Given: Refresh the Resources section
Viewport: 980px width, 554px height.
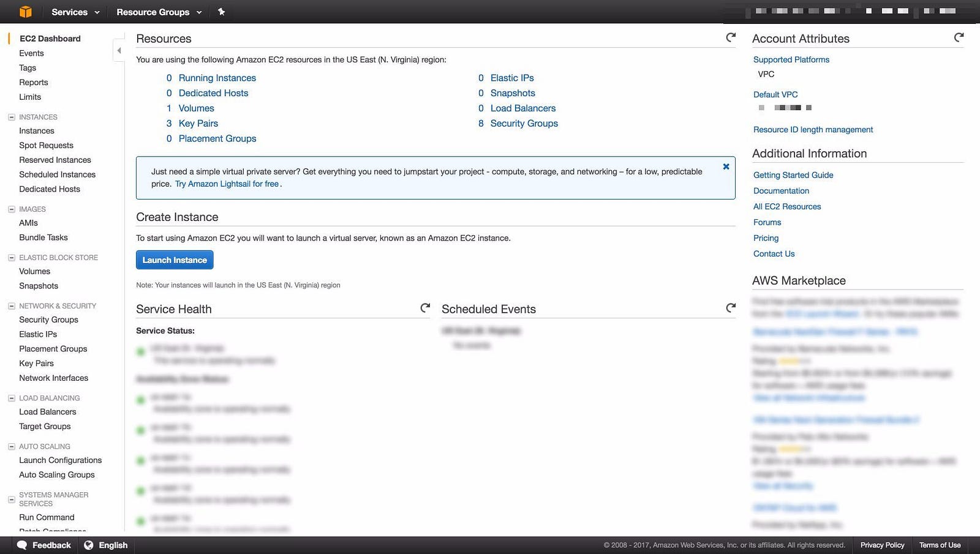Looking at the screenshot, I should [731, 37].
